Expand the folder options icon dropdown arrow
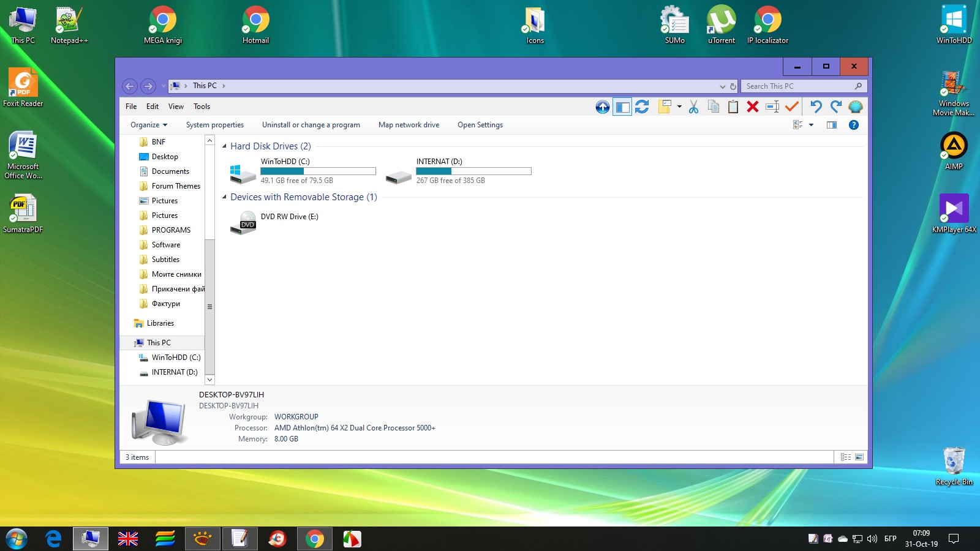The height and width of the screenshot is (551, 980). coord(679,107)
